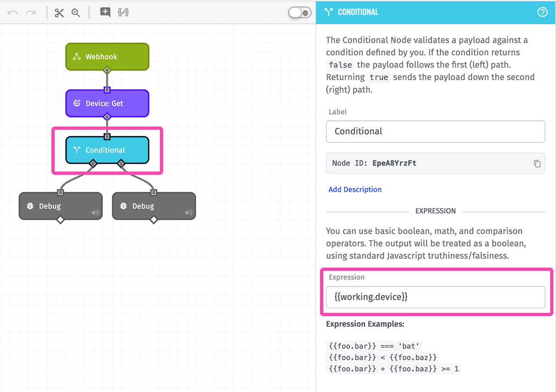Click speaker icon on right Debug node
This screenshot has width=556, height=392.
click(x=189, y=213)
